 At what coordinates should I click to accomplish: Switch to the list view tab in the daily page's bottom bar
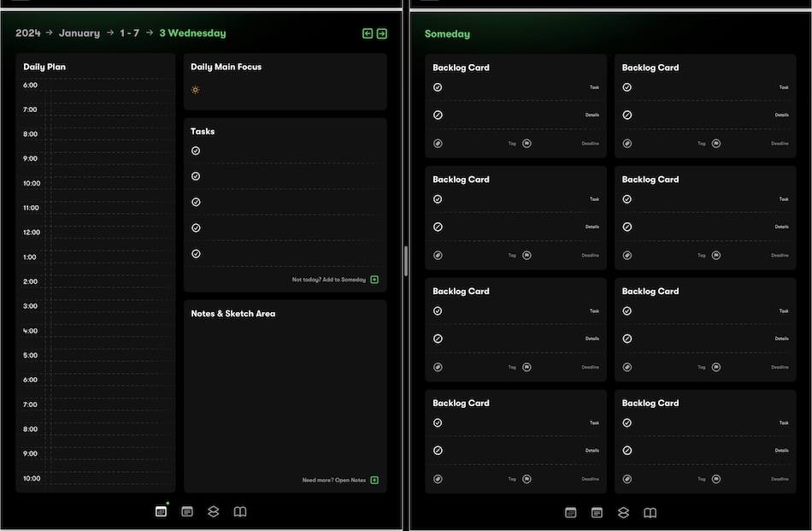coord(187,511)
